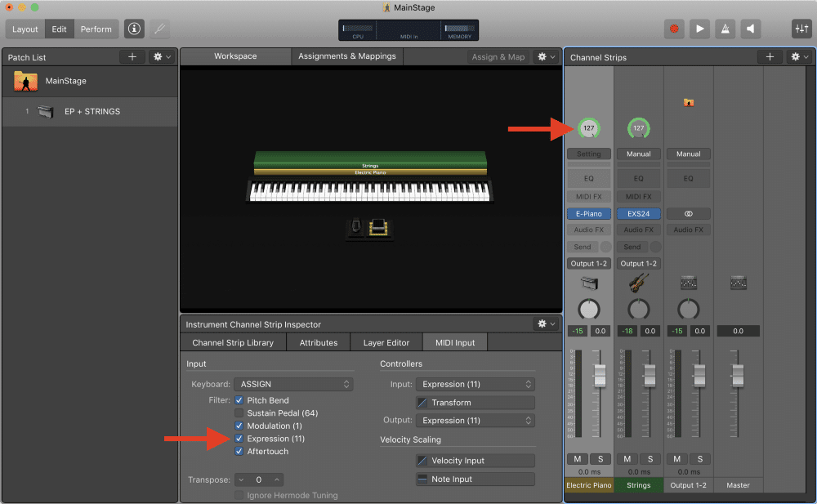Decrease Transpose with the down arrow
This screenshot has width=817, height=504.
[241, 479]
